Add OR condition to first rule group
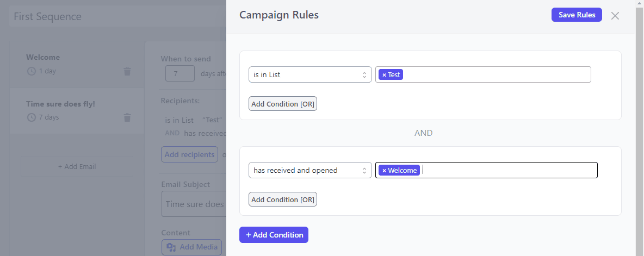Screen dimensions: 644x256 (283, 104)
